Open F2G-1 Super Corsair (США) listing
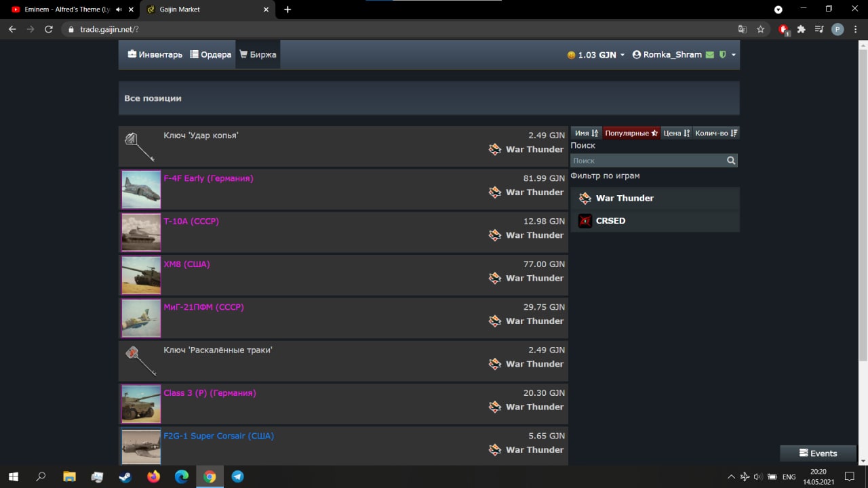Screen dimensions: 868x488 (x=343, y=445)
